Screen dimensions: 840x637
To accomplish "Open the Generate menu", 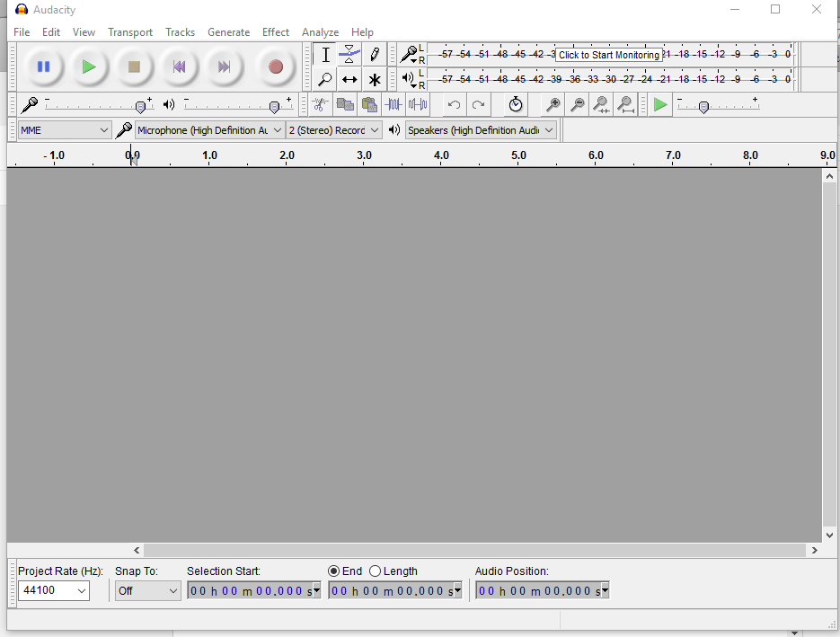I will click(x=229, y=31).
